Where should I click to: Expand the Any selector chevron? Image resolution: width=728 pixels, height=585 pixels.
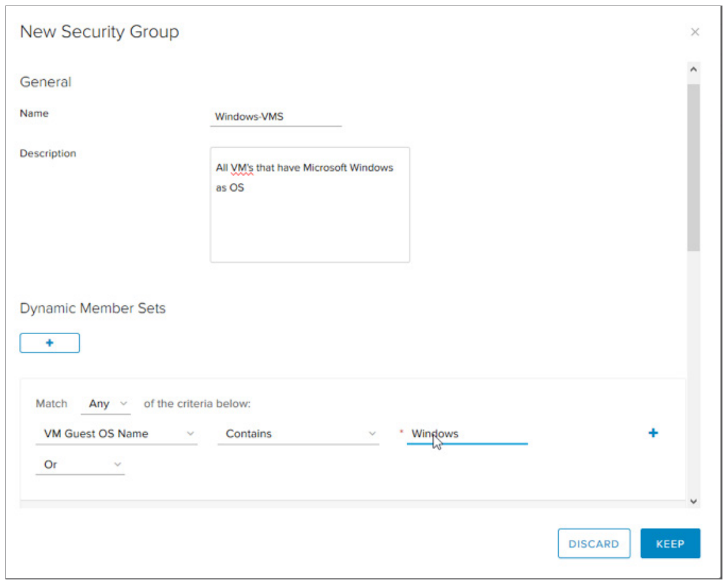[x=124, y=403]
